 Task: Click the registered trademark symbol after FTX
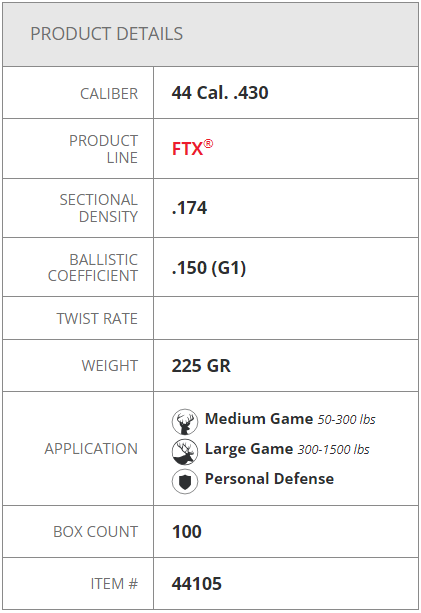[208, 143]
